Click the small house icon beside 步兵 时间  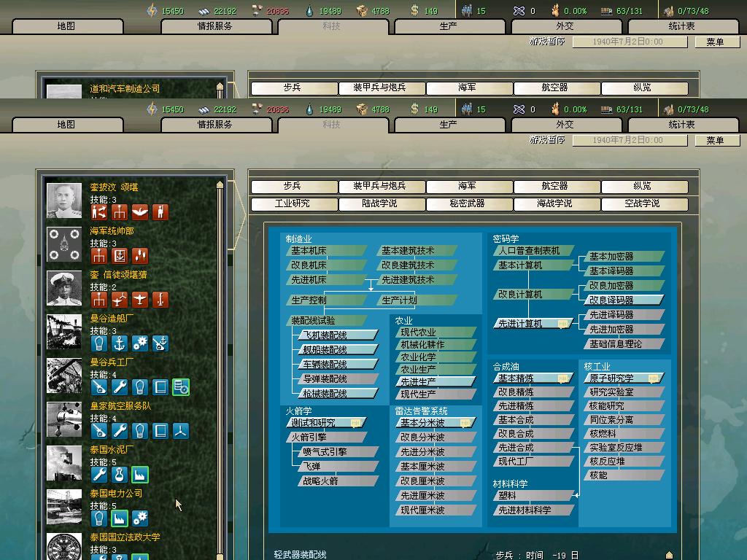point(669,555)
